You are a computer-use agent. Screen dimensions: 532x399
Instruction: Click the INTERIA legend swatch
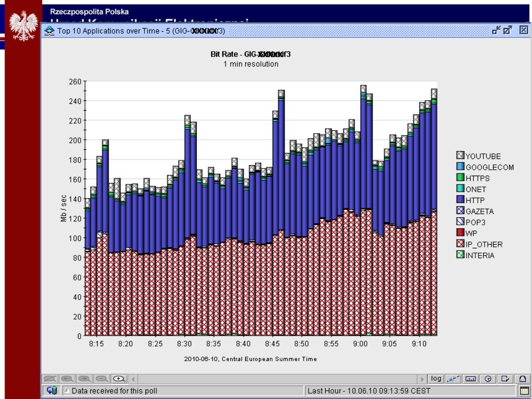pyautogui.click(x=460, y=255)
